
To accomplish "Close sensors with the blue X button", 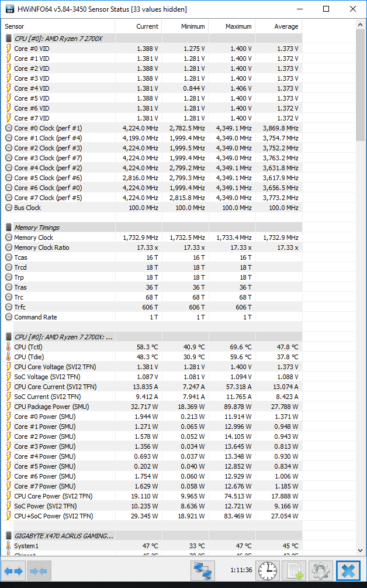I will point(349,570).
